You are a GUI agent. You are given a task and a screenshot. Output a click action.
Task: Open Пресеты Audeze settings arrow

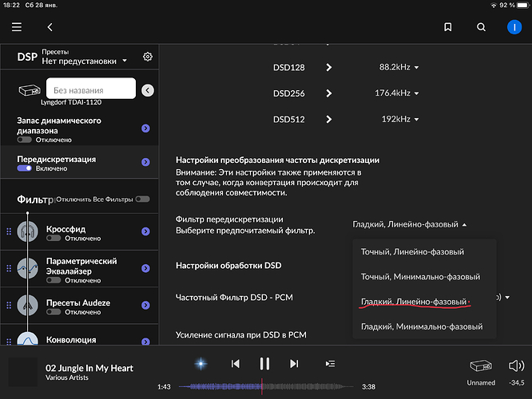point(145,305)
